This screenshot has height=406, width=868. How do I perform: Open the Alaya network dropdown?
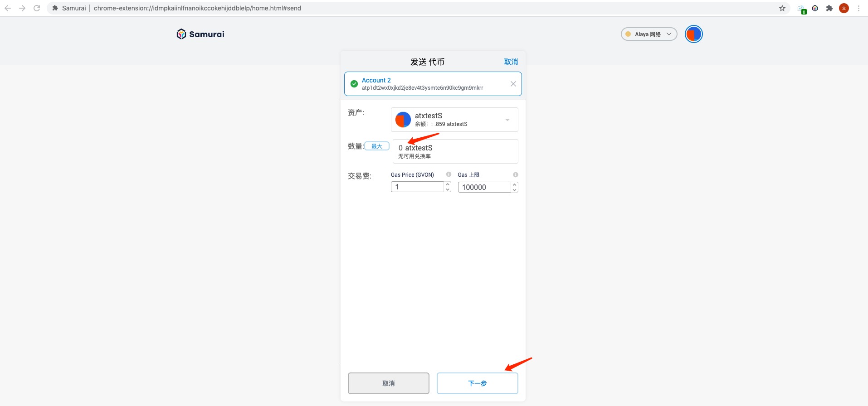649,34
